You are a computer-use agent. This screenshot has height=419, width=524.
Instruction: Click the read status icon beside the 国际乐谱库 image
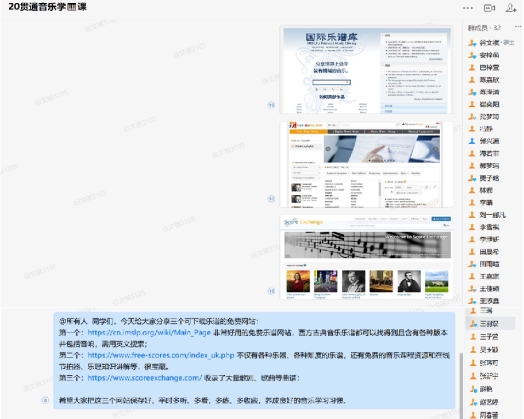271,105
